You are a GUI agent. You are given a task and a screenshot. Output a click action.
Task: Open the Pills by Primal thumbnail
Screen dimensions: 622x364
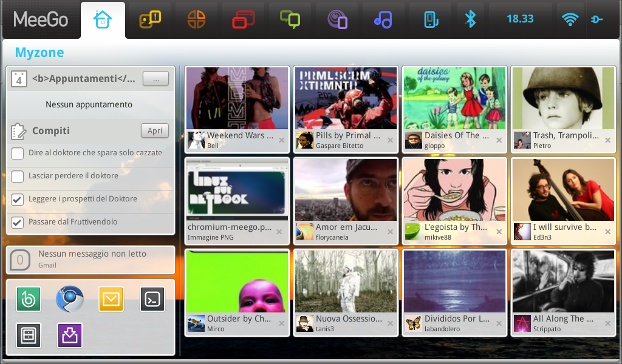(346, 98)
